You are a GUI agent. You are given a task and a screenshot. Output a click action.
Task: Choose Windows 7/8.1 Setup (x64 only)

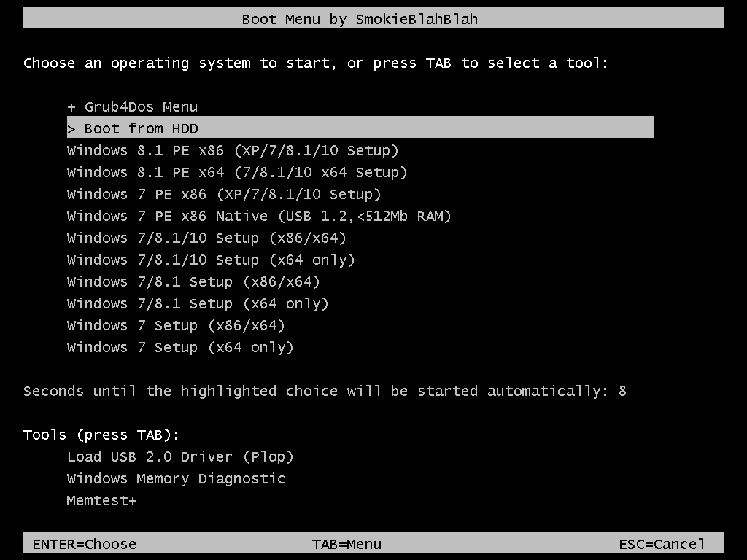coord(198,304)
